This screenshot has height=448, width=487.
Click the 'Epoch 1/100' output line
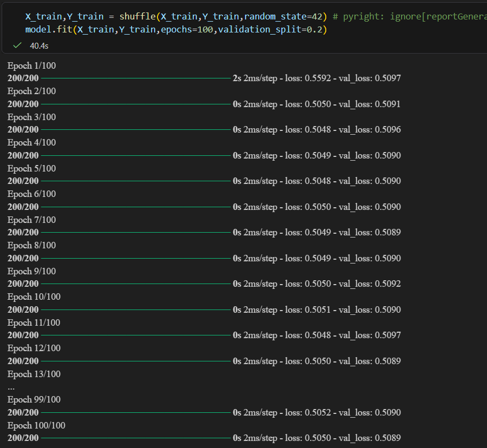coord(32,66)
